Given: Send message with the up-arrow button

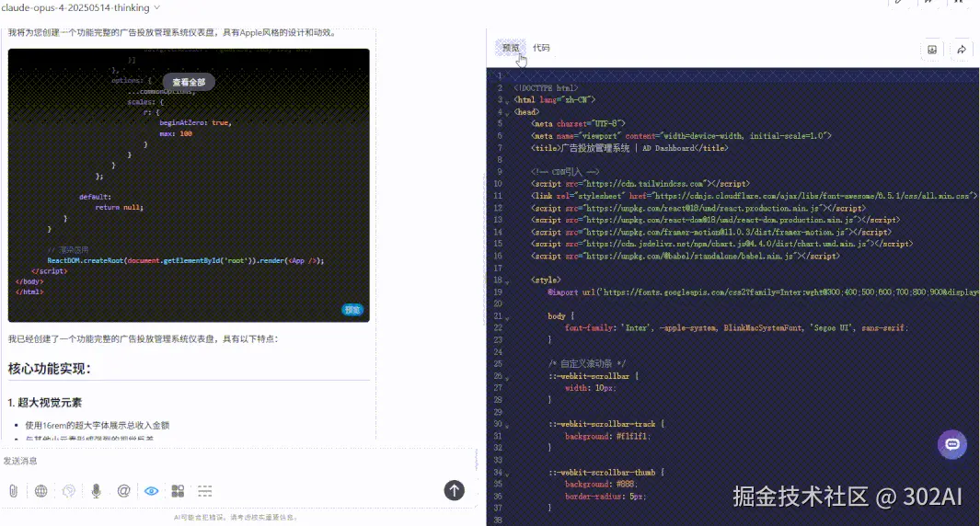Looking at the screenshot, I should pyautogui.click(x=455, y=490).
